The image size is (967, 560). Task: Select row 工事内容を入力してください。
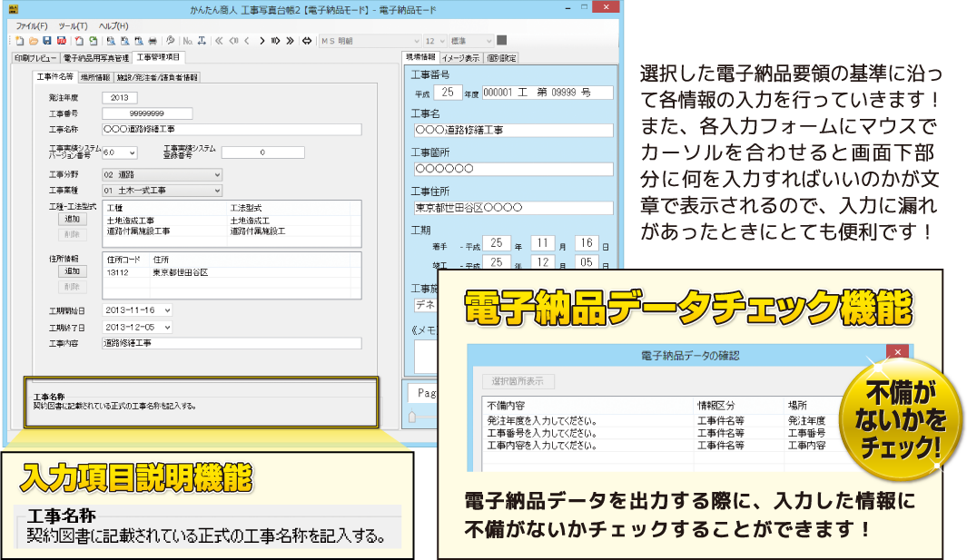click(x=663, y=445)
